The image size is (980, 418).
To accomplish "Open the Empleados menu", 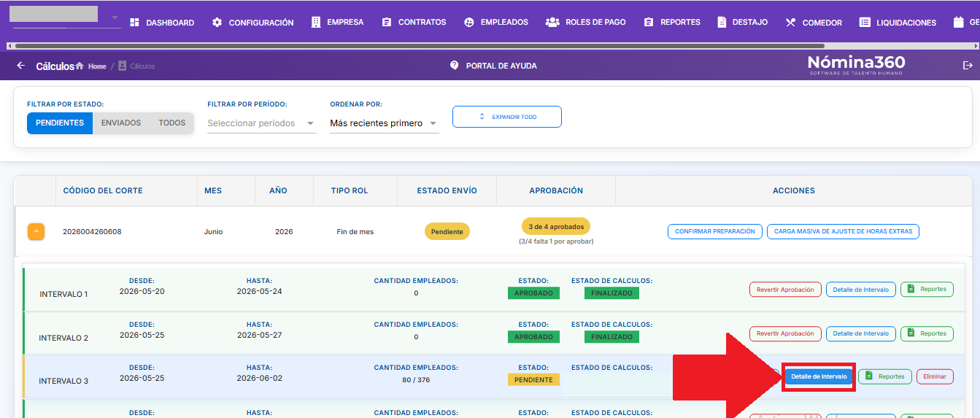I will click(495, 23).
